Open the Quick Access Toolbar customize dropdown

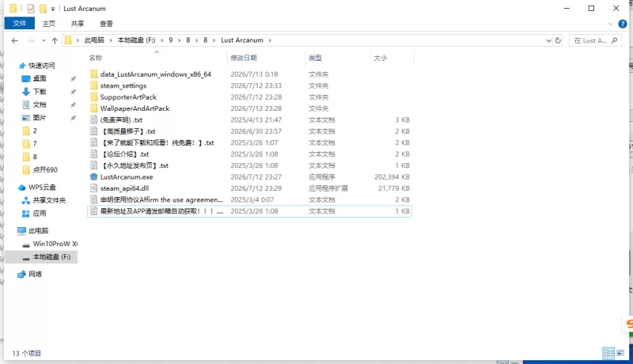(x=52, y=9)
